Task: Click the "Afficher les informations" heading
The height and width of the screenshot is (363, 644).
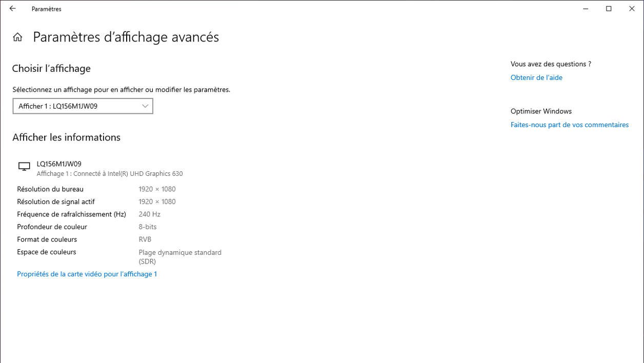Action: [x=66, y=137]
